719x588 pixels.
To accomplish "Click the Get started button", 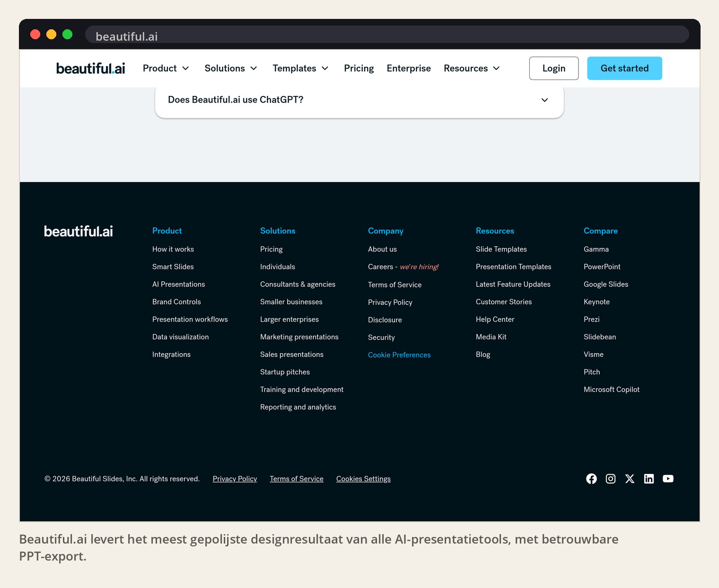I will pyautogui.click(x=624, y=69).
